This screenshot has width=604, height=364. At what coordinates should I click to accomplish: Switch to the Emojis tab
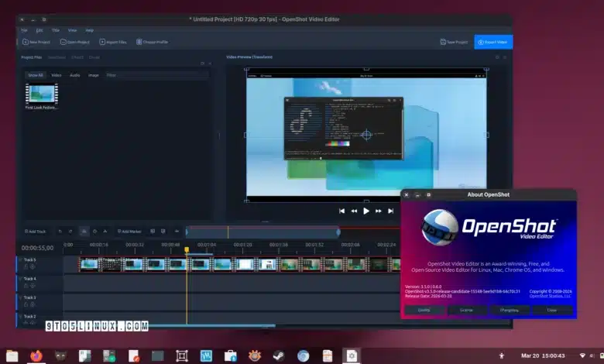94,57
